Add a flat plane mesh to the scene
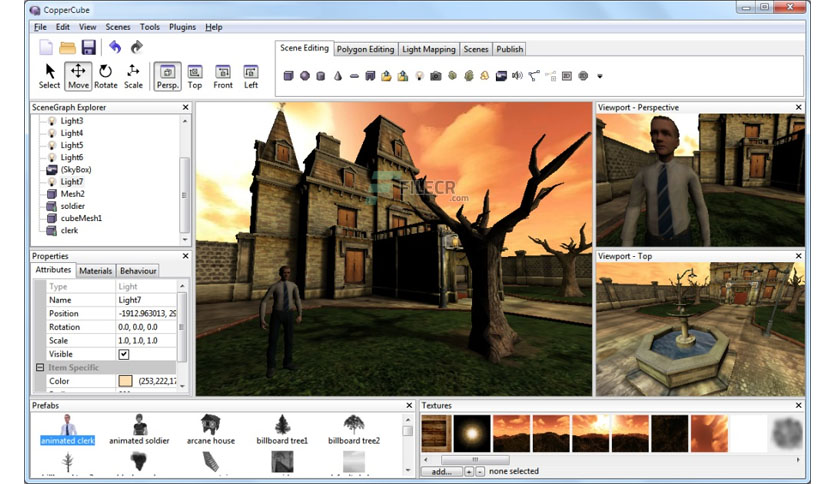 tap(354, 76)
